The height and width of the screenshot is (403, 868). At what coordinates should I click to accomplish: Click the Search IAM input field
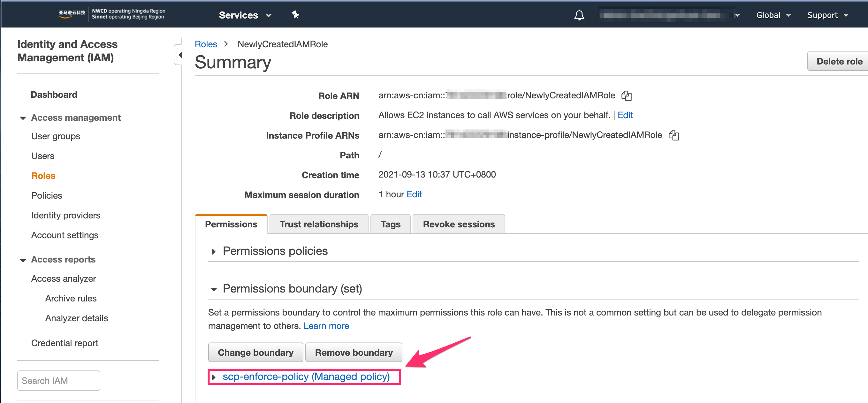(x=59, y=380)
